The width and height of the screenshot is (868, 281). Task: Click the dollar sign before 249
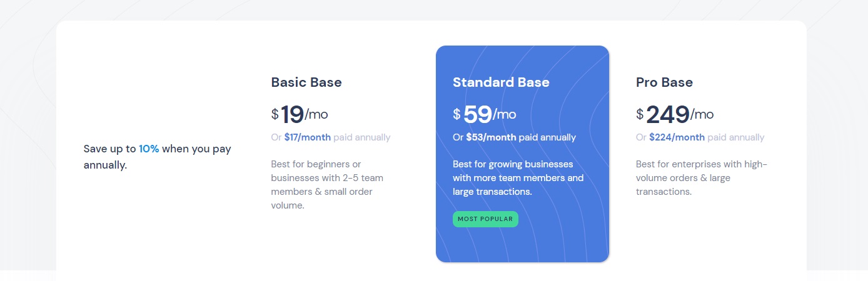point(640,114)
